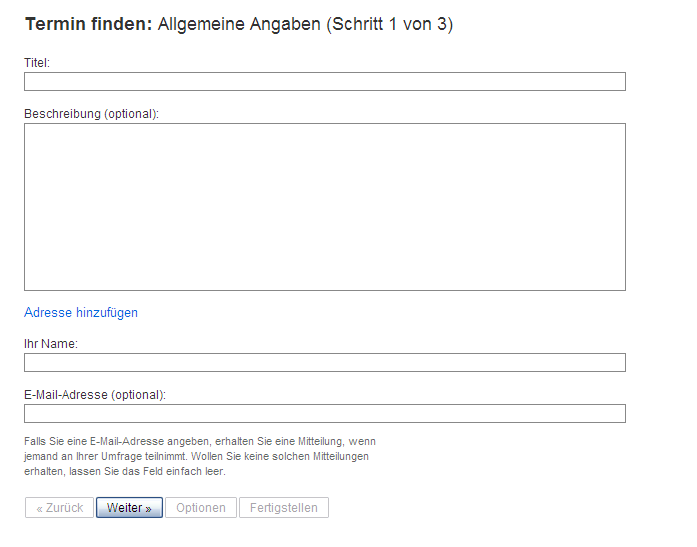Click the Ihr Name input field
697x547 pixels.
[325, 363]
